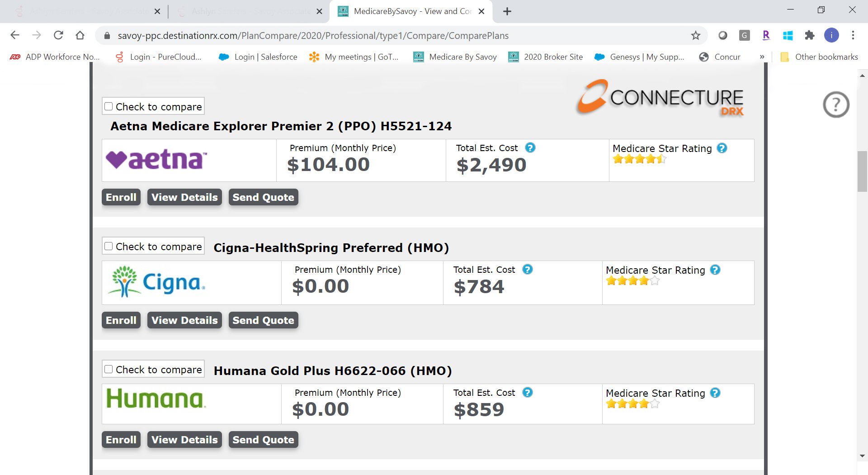The image size is (868, 475).
Task: Click the Aetna star rating stars
Action: [639, 159]
